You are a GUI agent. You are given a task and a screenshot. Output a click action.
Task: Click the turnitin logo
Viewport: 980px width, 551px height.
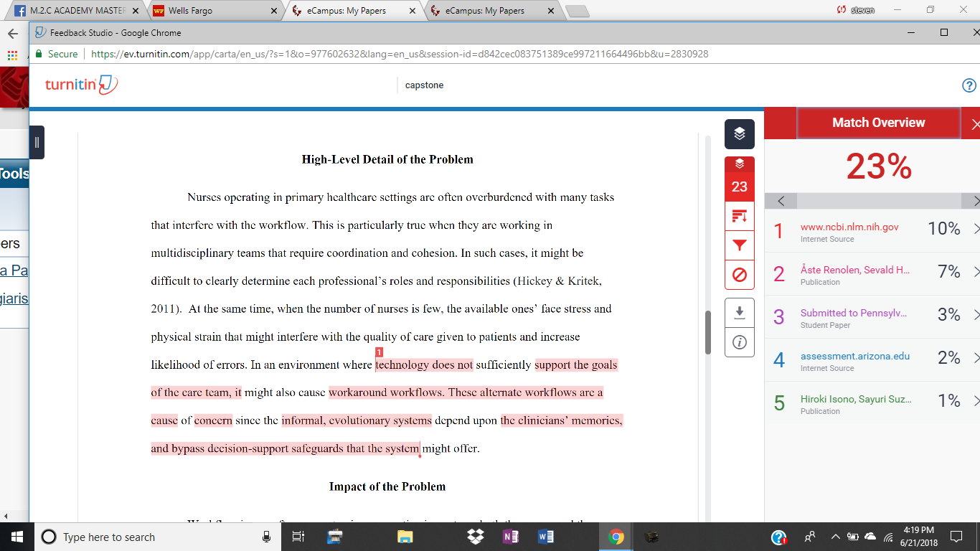tap(81, 85)
